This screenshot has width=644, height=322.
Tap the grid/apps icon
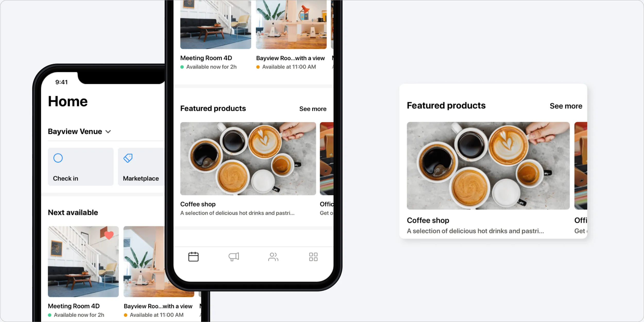(x=313, y=257)
